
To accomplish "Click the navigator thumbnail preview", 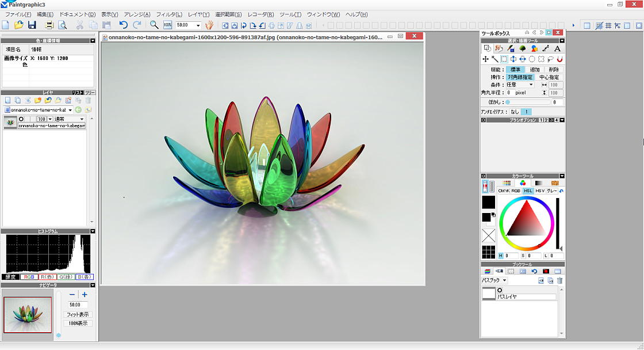I will [x=28, y=315].
